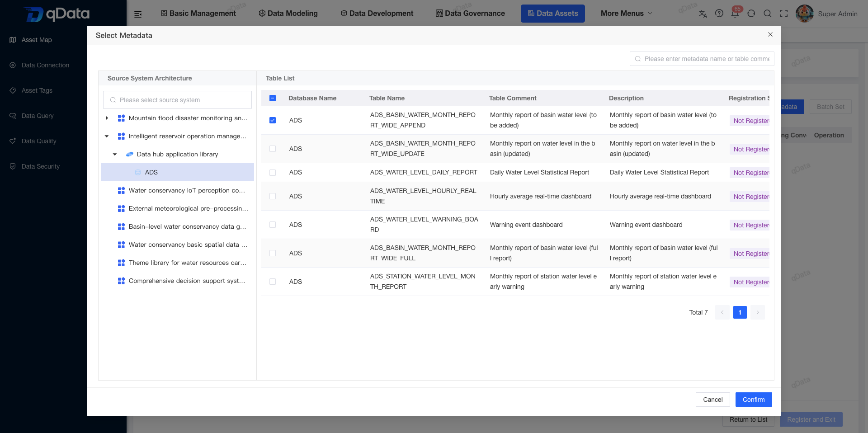Click the language translate icon

703,14
